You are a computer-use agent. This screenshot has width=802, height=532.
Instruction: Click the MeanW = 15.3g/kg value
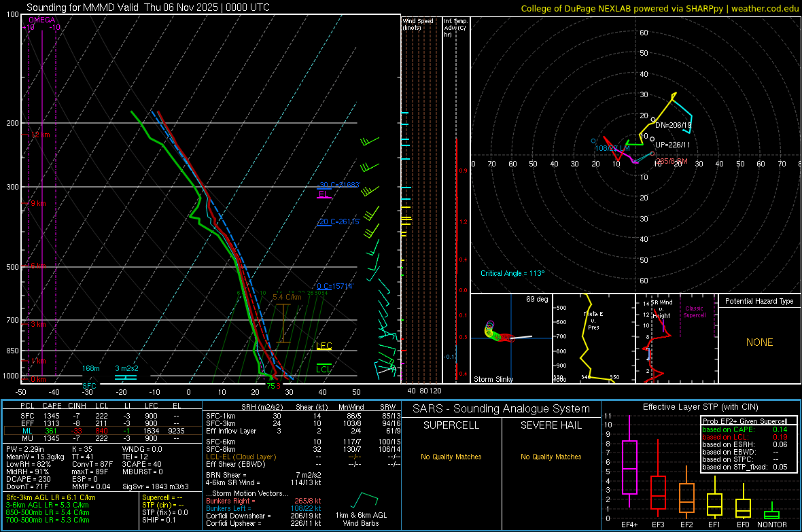35,457
